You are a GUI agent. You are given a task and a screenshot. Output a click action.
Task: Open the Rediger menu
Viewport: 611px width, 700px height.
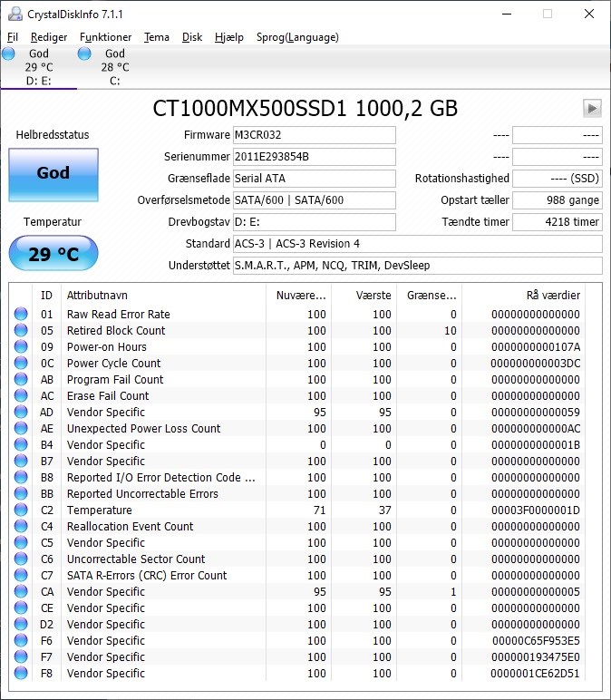(49, 37)
